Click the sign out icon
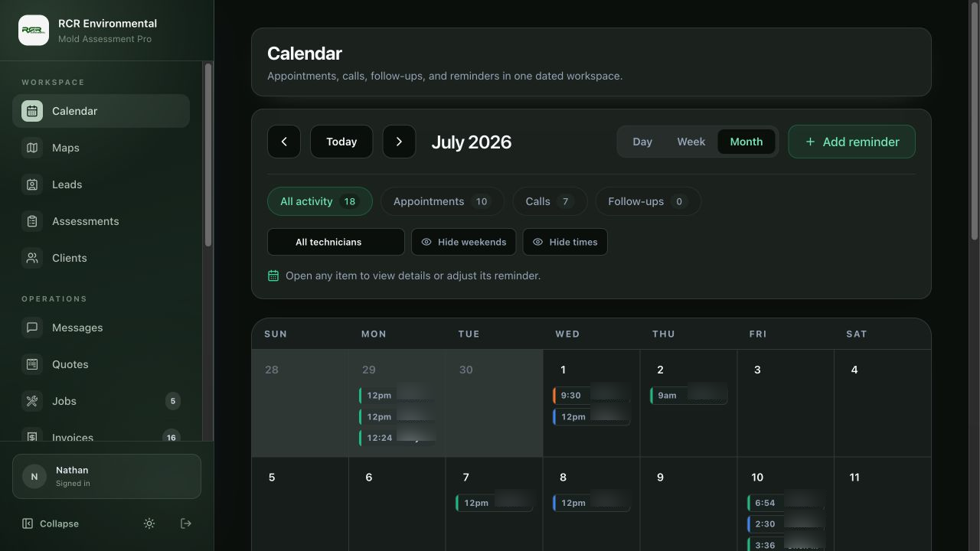This screenshot has width=980, height=551. [186, 523]
